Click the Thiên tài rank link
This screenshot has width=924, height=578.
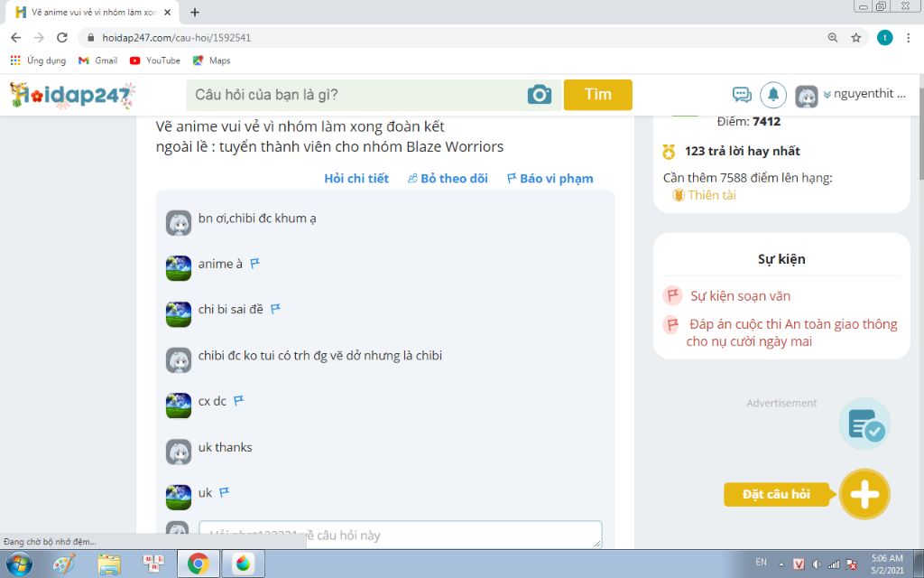[x=711, y=195]
